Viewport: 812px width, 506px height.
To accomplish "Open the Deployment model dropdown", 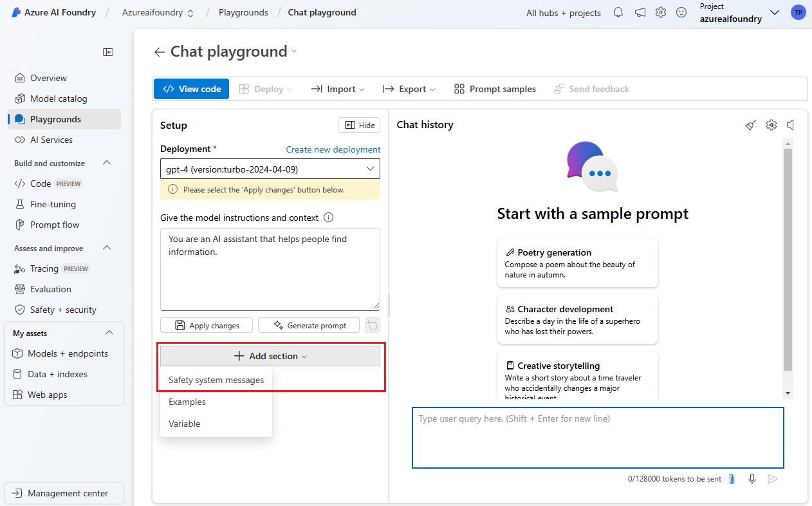I will point(270,169).
